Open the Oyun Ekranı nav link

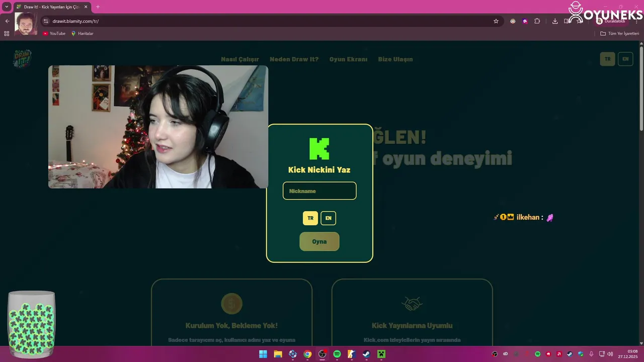coord(348,59)
